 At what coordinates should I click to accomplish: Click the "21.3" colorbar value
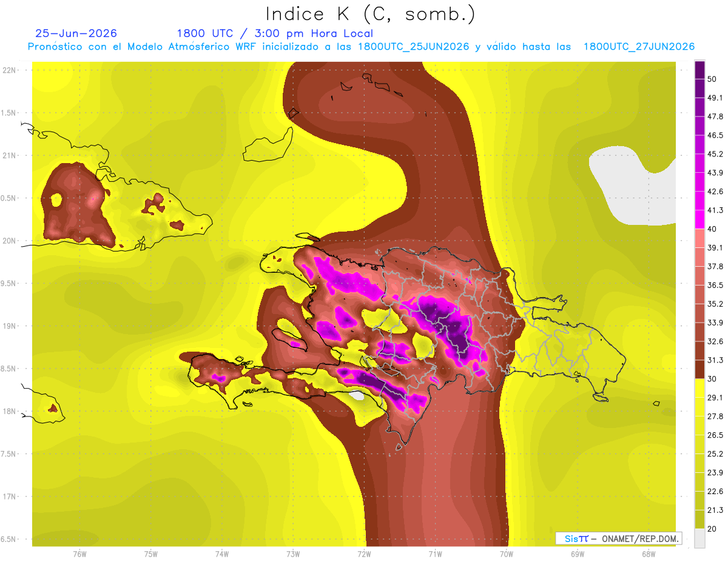(x=715, y=510)
